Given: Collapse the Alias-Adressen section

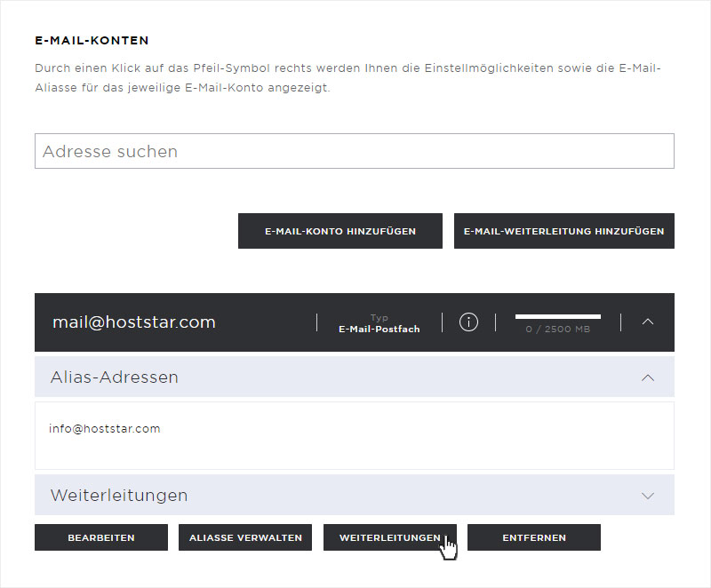Looking at the screenshot, I should click(x=648, y=377).
